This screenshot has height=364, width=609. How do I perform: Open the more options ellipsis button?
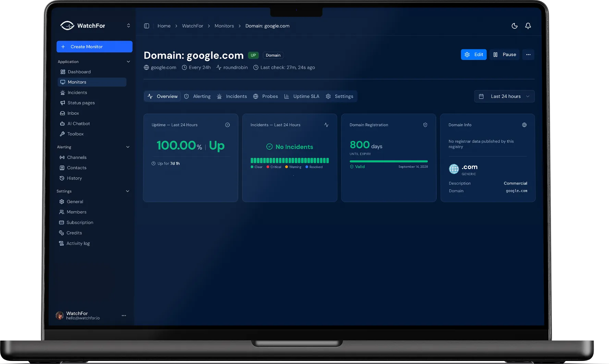pos(528,55)
